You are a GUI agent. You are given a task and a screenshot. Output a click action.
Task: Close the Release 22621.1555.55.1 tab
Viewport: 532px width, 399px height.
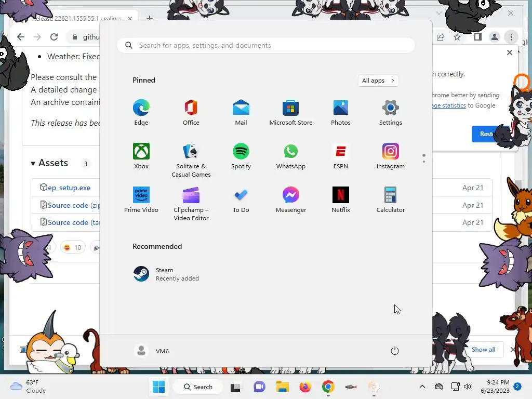coord(130,18)
